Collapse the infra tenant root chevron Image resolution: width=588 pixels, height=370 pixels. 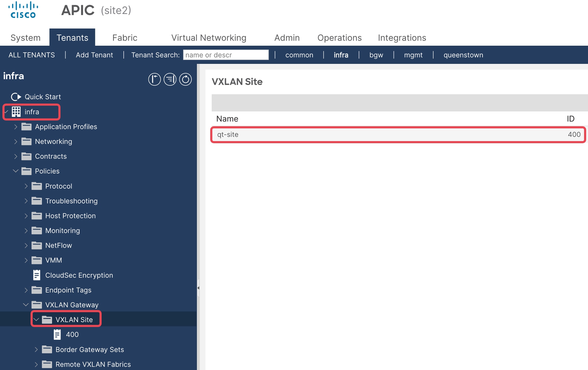[x=6, y=112]
